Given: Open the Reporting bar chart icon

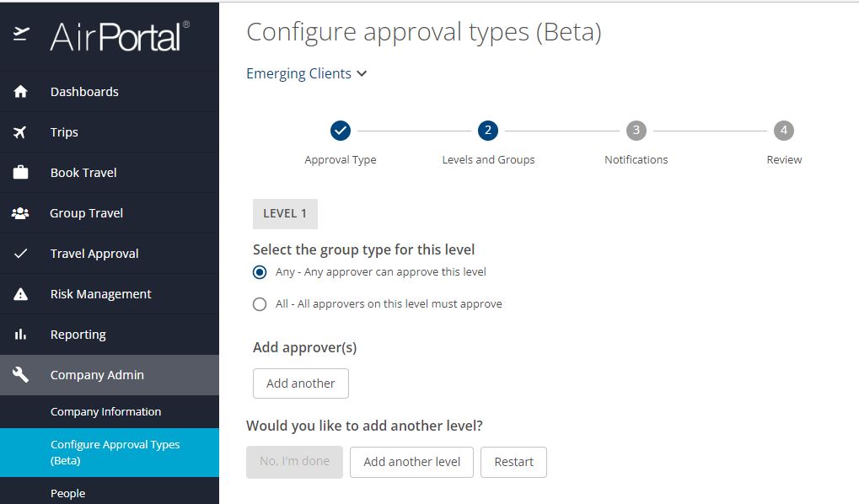Looking at the screenshot, I should pyautogui.click(x=20, y=334).
